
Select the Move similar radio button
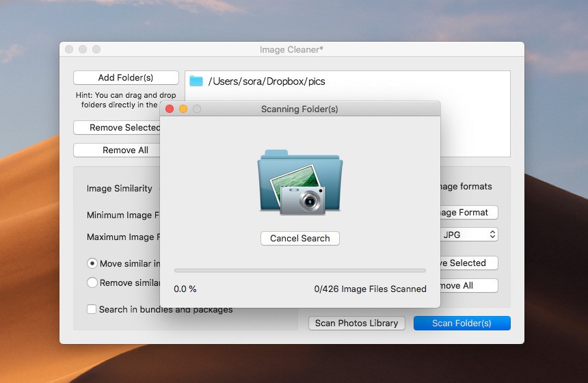(92, 263)
